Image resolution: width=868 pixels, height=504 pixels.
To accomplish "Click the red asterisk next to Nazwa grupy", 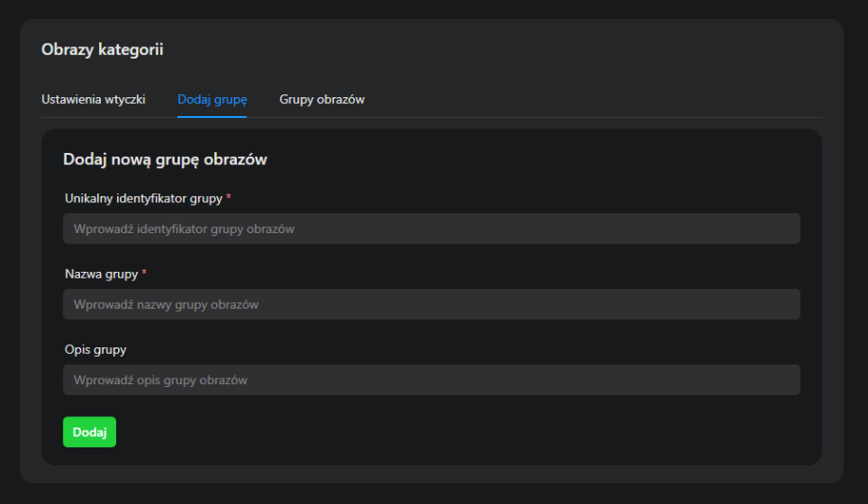I will 144,273.
